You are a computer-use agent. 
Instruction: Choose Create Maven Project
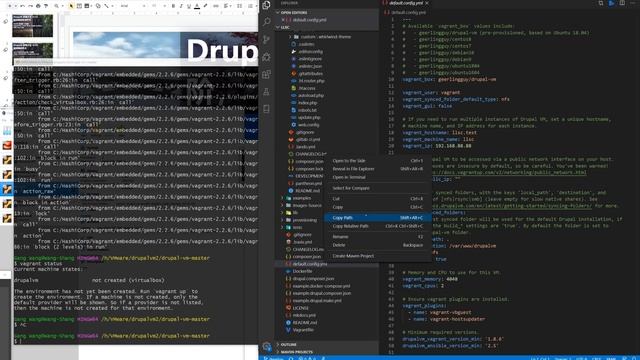378,256
